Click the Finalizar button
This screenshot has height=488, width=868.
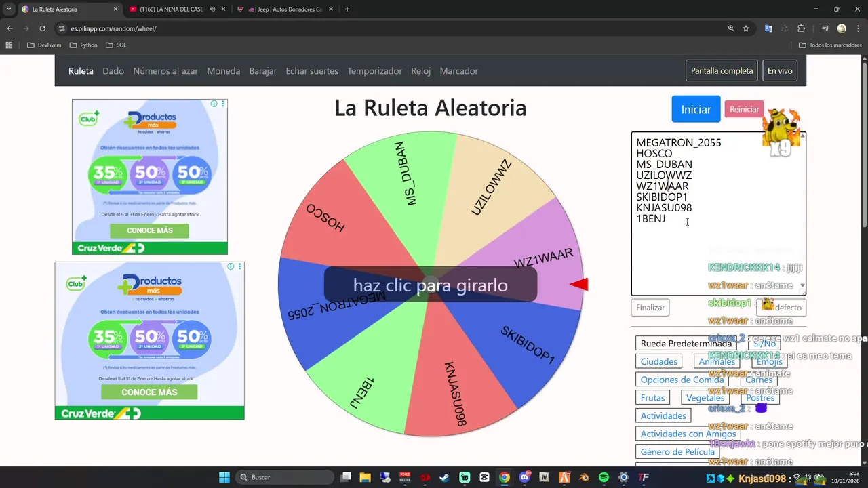(x=650, y=308)
